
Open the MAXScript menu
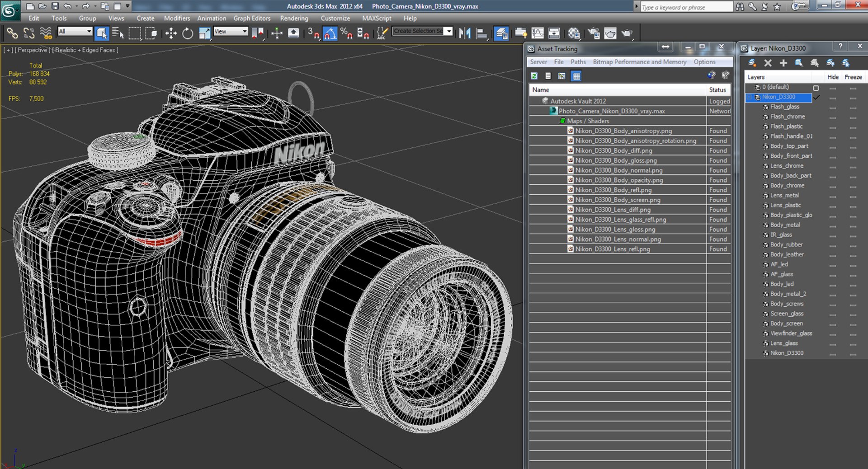(x=377, y=18)
